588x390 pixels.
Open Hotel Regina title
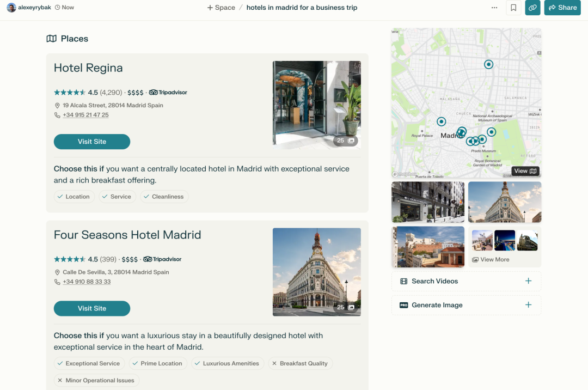[88, 68]
